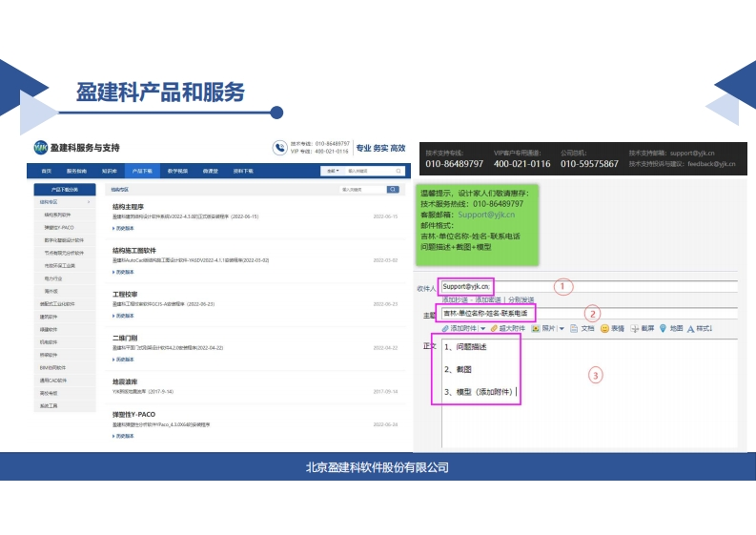The height and width of the screenshot is (535, 756).
Task: Select 系统工具 in the sidebar
Action: point(49,406)
